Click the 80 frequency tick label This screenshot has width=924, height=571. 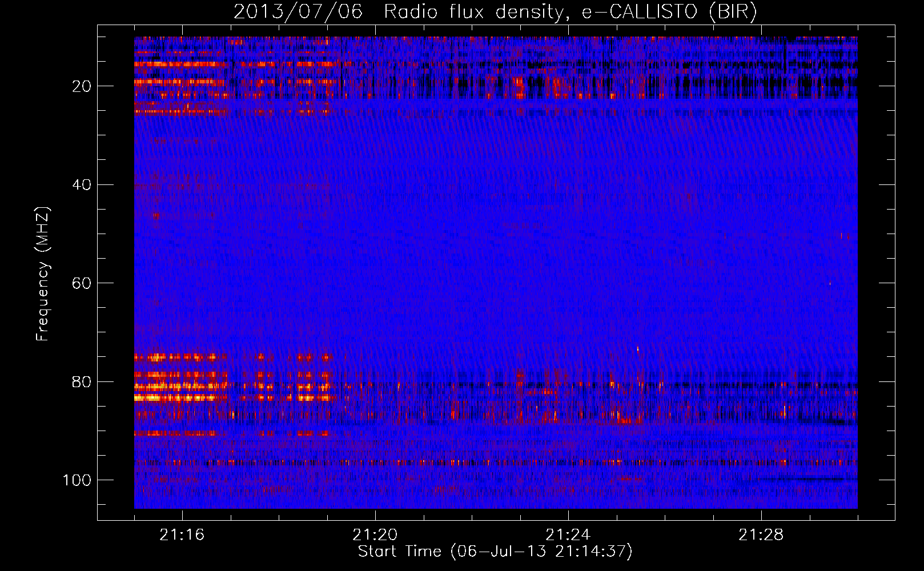coord(82,381)
